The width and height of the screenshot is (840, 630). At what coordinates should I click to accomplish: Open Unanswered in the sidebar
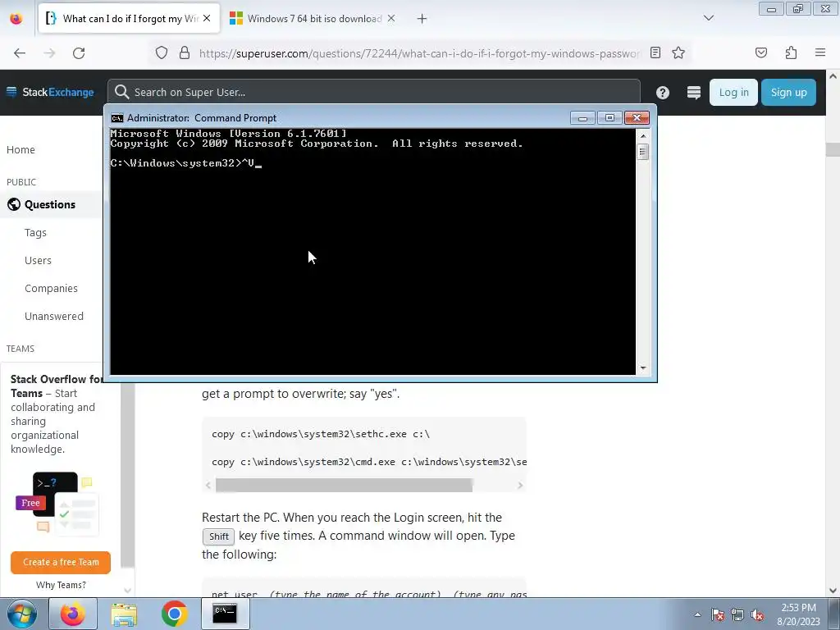54,316
